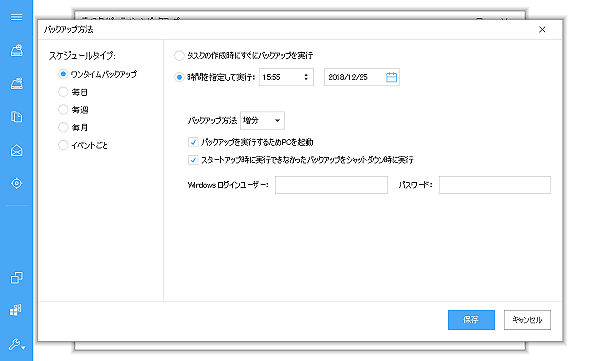Open the Mail backup envelope icon
600x361 pixels.
click(16, 150)
